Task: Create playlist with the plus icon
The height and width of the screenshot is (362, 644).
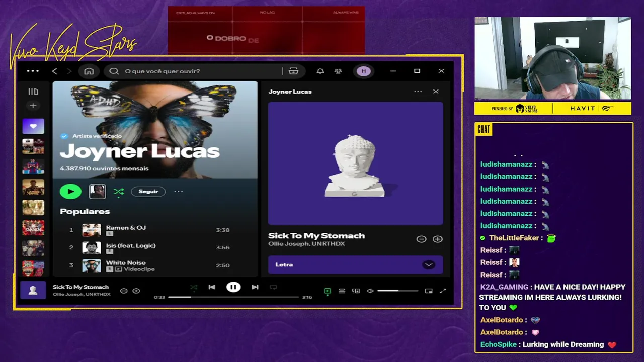Action: 33,106
